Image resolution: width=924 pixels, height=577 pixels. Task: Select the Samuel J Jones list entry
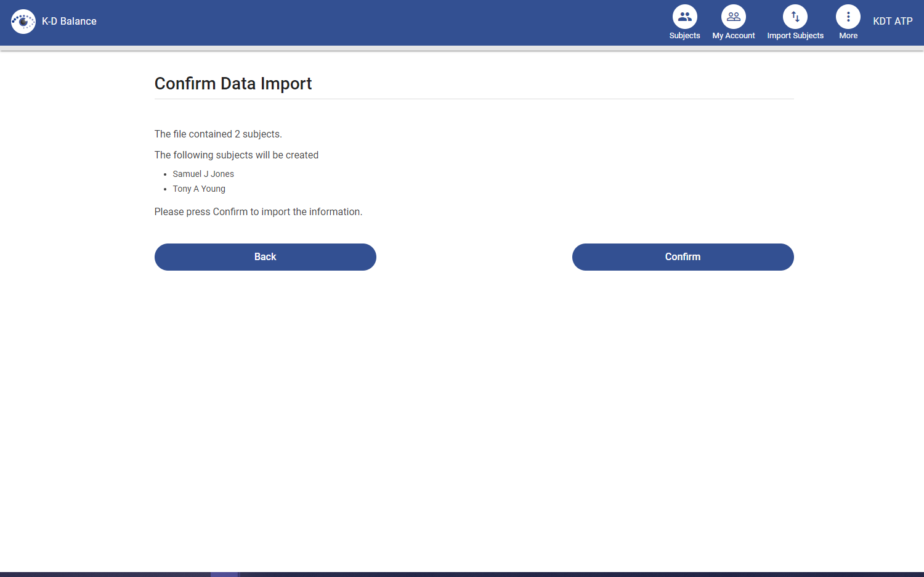point(203,174)
